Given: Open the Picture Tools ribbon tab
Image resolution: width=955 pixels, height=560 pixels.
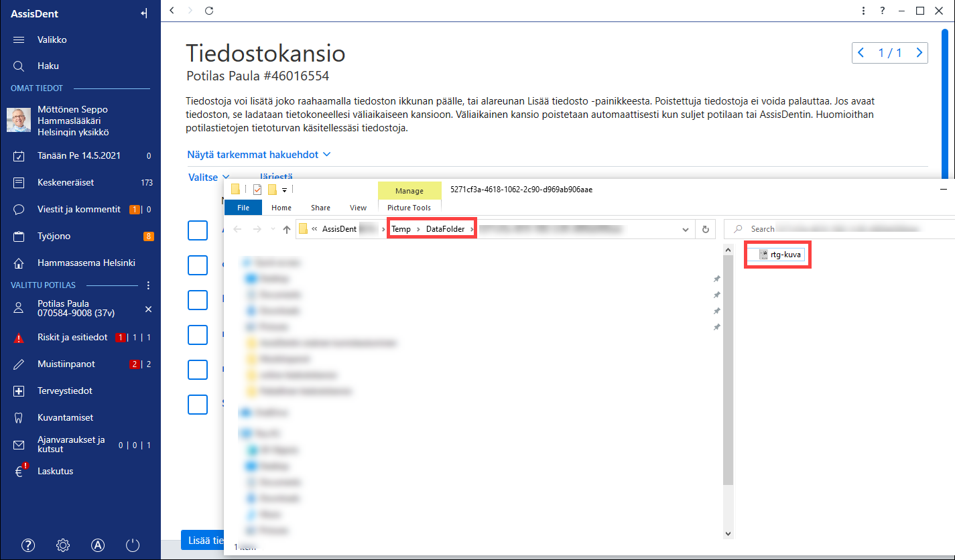Looking at the screenshot, I should point(409,208).
